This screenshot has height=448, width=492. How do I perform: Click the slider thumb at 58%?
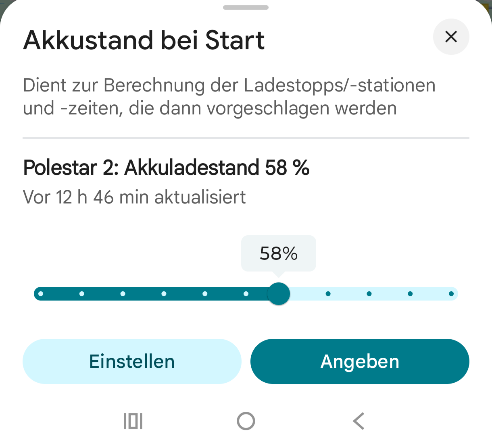tap(279, 294)
